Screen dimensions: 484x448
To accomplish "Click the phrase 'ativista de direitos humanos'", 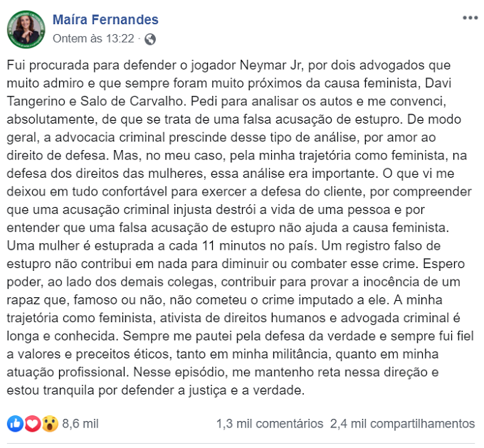I will pyautogui.click(x=243, y=318).
